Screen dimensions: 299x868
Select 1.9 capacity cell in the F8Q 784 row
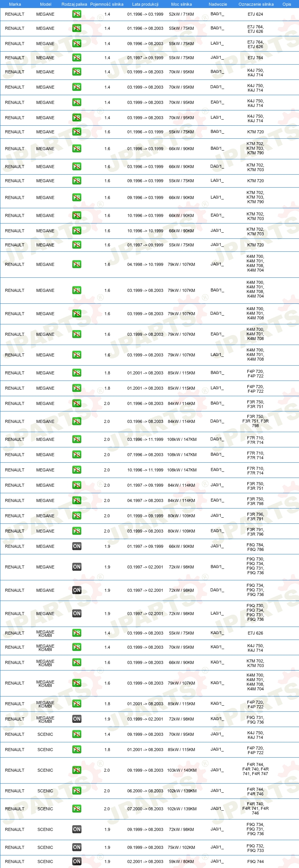107,546
